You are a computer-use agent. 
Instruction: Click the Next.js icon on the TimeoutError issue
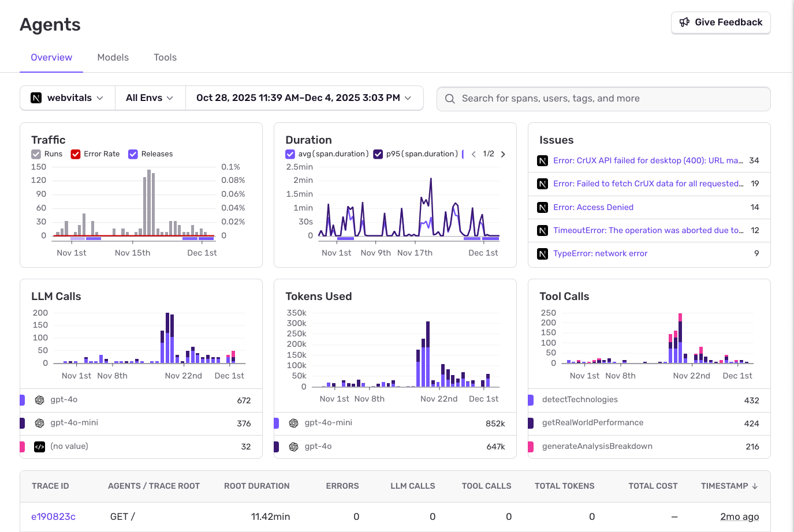click(x=542, y=230)
